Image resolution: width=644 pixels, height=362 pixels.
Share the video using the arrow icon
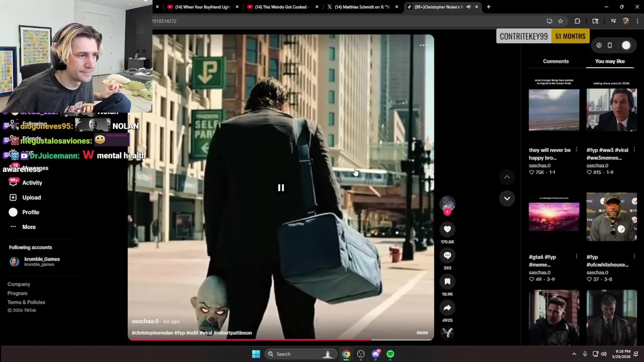click(447, 308)
